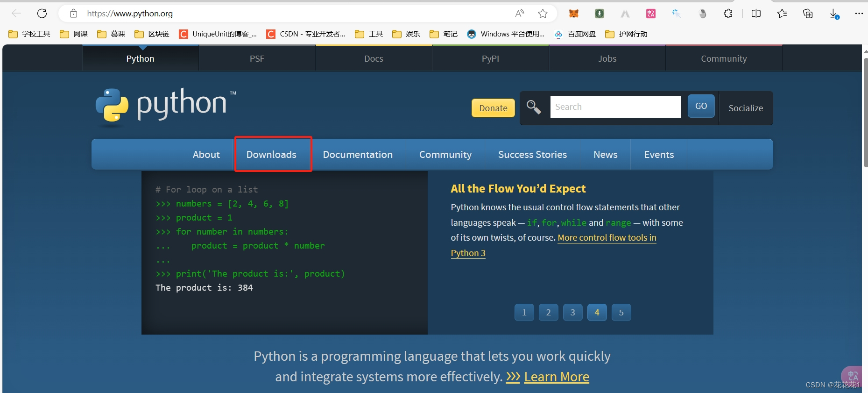This screenshot has width=868, height=393.
Task: Open the pink translate extension
Action: [651, 14]
